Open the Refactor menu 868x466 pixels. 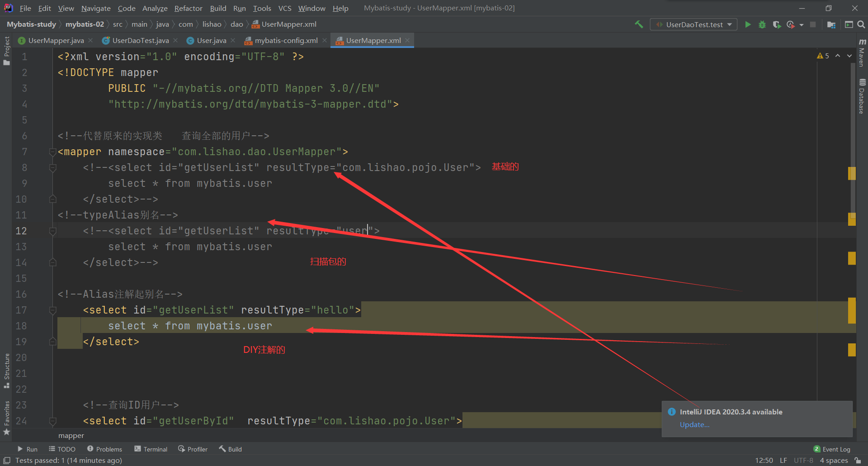coord(189,8)
